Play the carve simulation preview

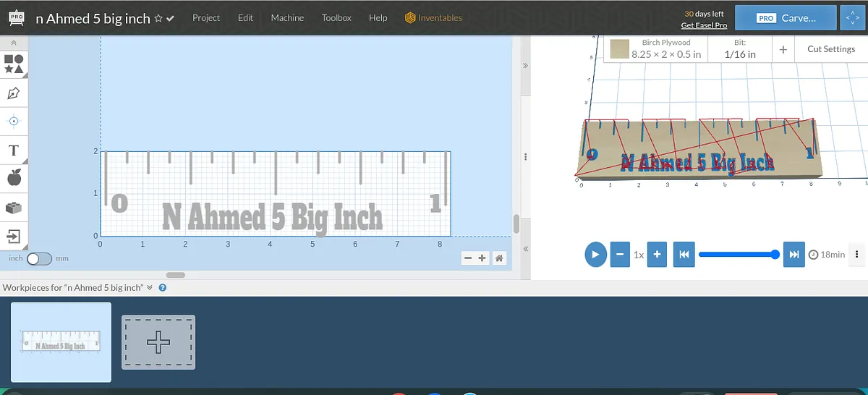click(x=595, y=255)
